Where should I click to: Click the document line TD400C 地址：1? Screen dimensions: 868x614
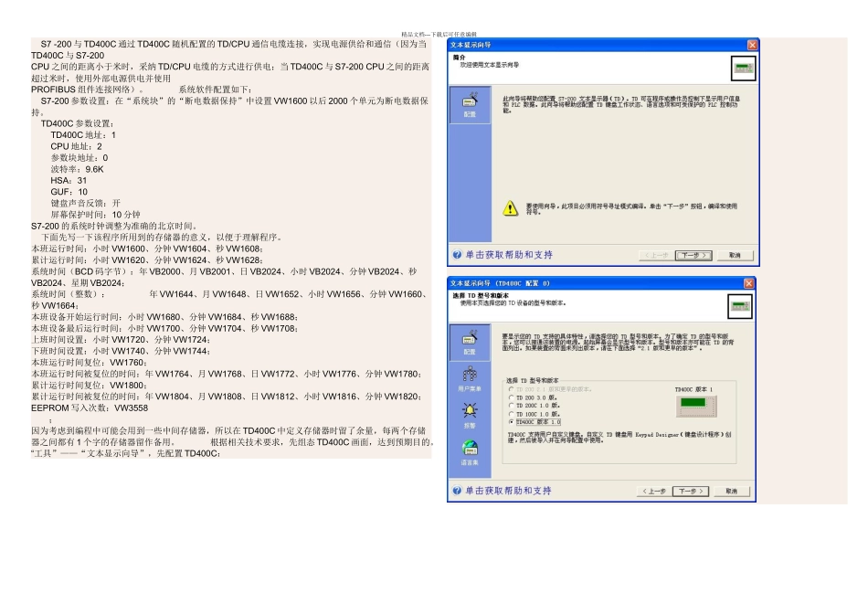[83, 135]
